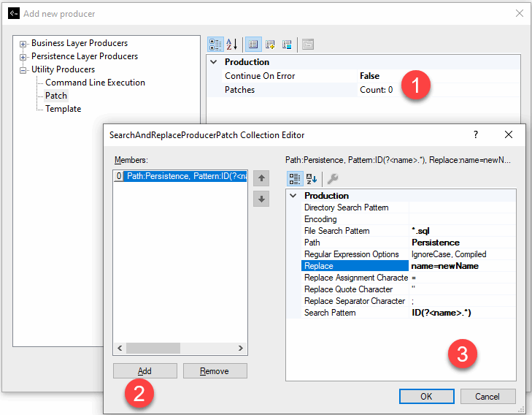Click Directory Search Pattern property
532x415 pixels.
point(347,207)
